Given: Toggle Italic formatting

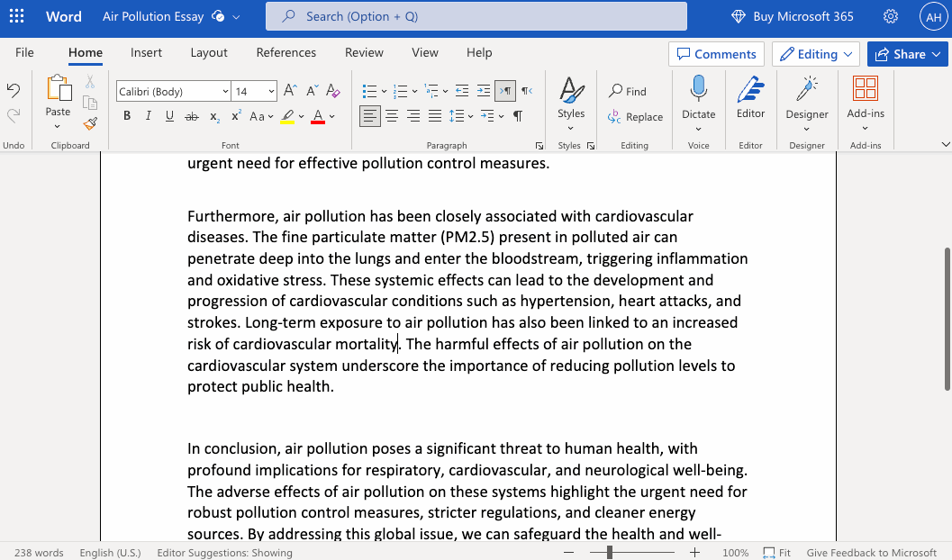Looking at the screenshot, I should click(x=148, y=116).
